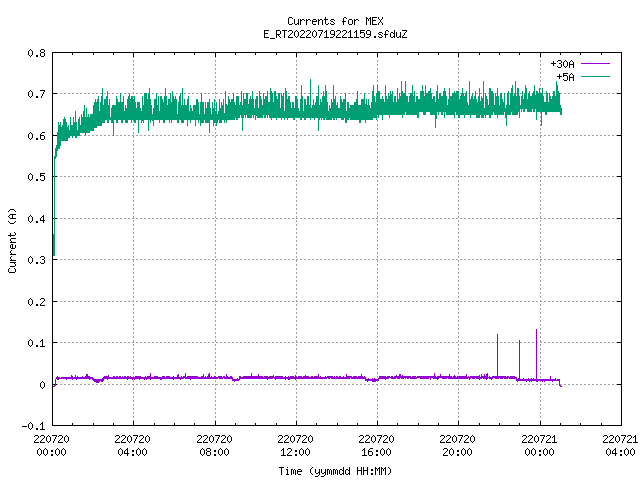Click the purple +30A legend line sample

point(595,64)
